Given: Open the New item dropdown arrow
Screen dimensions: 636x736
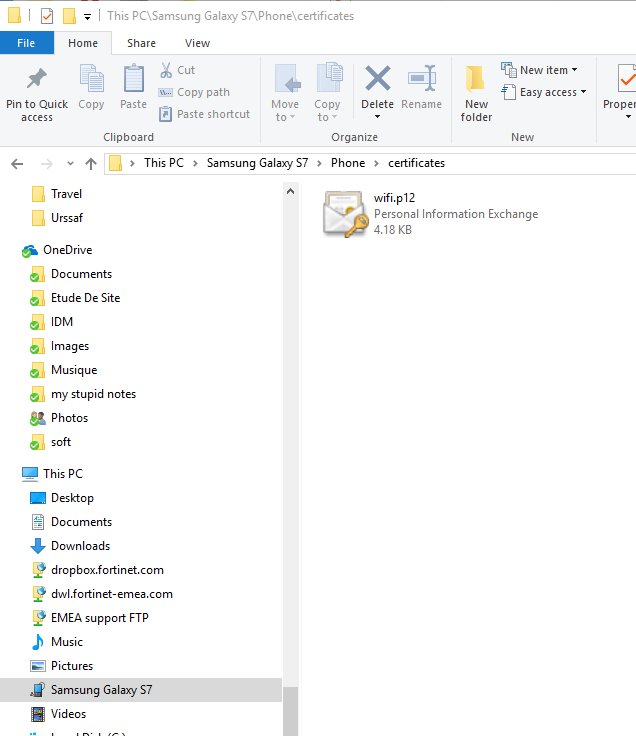Looking at the screenshot, I should (x=575, y=70).
